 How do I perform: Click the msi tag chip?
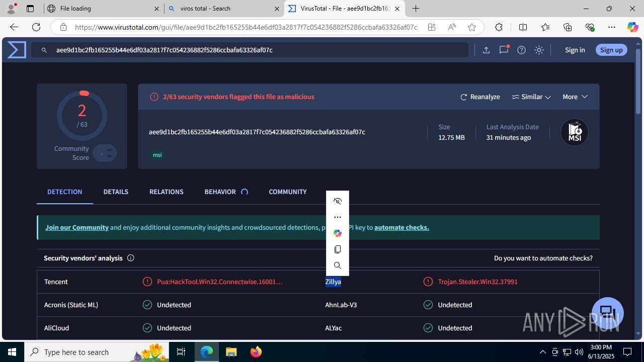point(157,155)
